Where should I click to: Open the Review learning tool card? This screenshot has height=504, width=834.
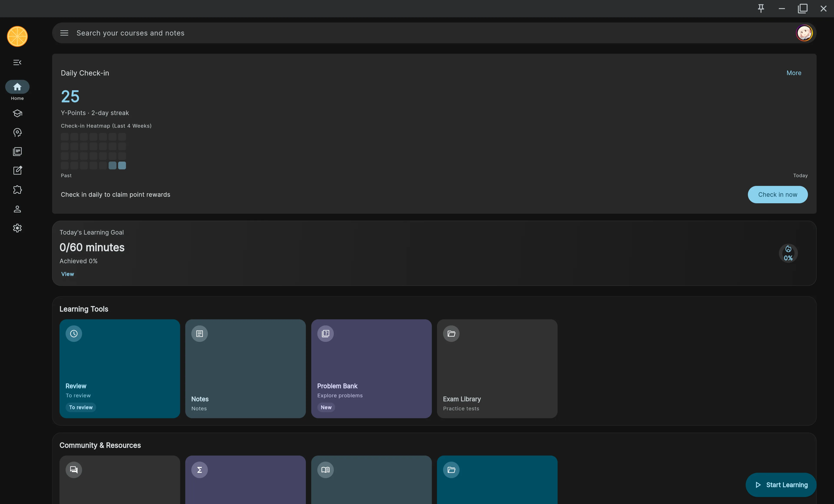click(119, 368)
